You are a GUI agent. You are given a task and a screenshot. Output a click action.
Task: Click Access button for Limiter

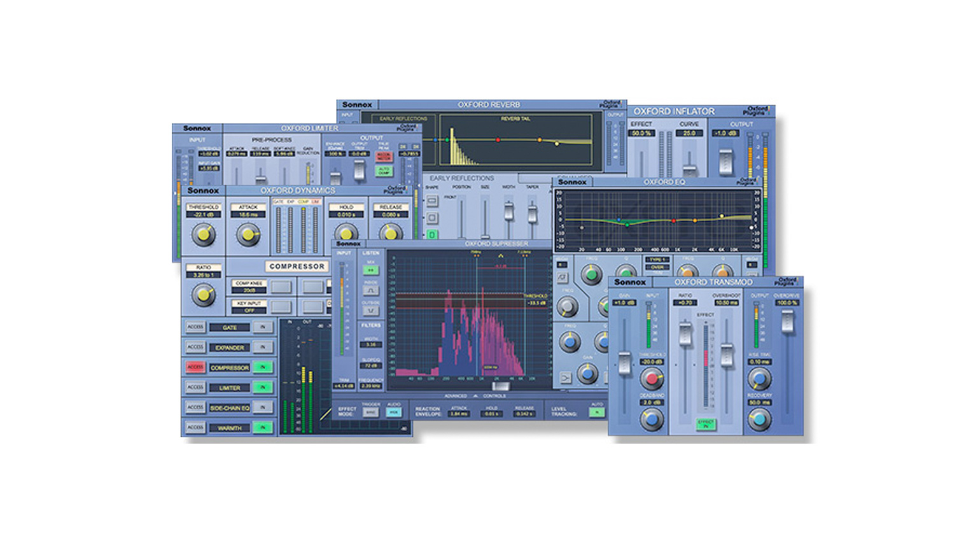pyautogui.click(x=195, y=387)
